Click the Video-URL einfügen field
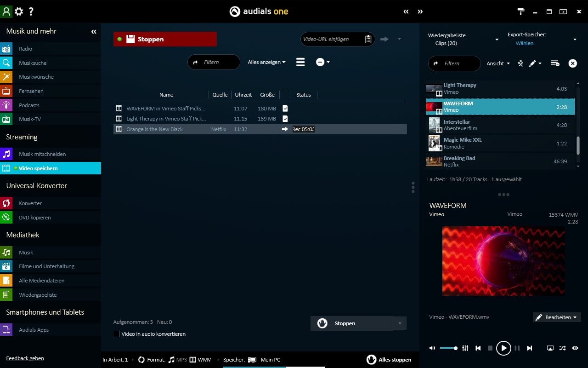588x368 pixels. point(333,39)
